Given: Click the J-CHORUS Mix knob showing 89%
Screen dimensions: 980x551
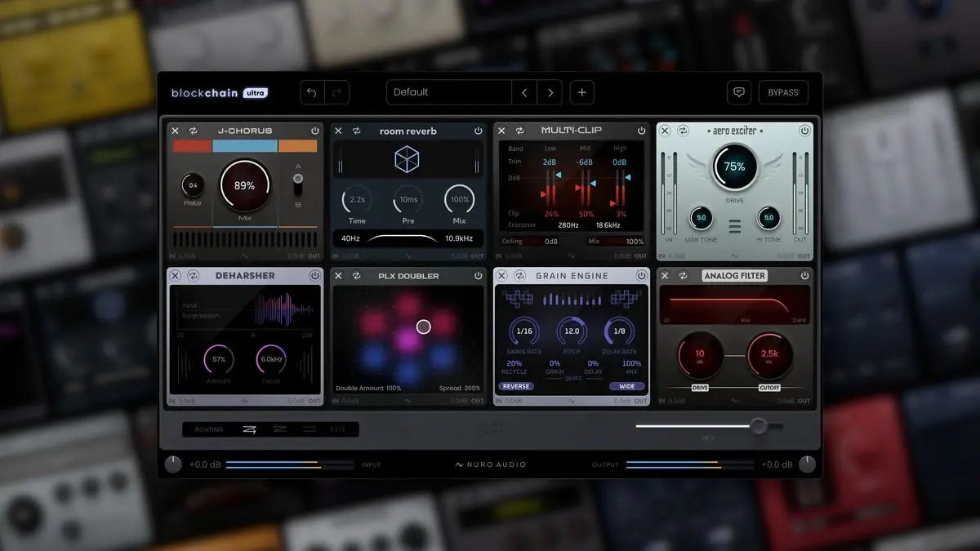Looking at the screenshot, I should point(244,185).
